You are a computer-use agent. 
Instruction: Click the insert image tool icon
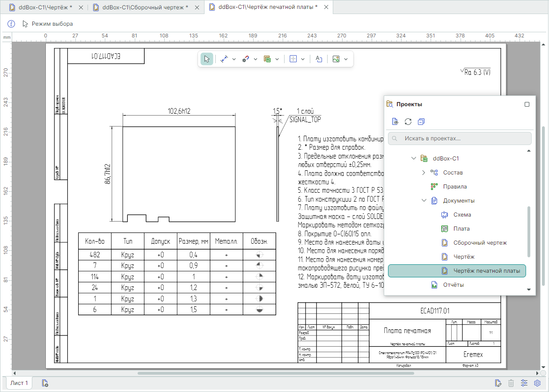(x=336, y=59)
